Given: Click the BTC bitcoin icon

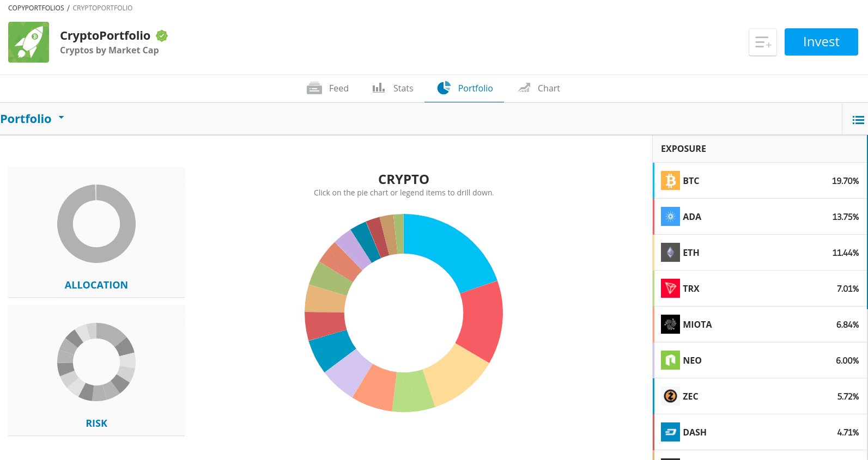Looking at the screenshot, I should pos(670,180).
